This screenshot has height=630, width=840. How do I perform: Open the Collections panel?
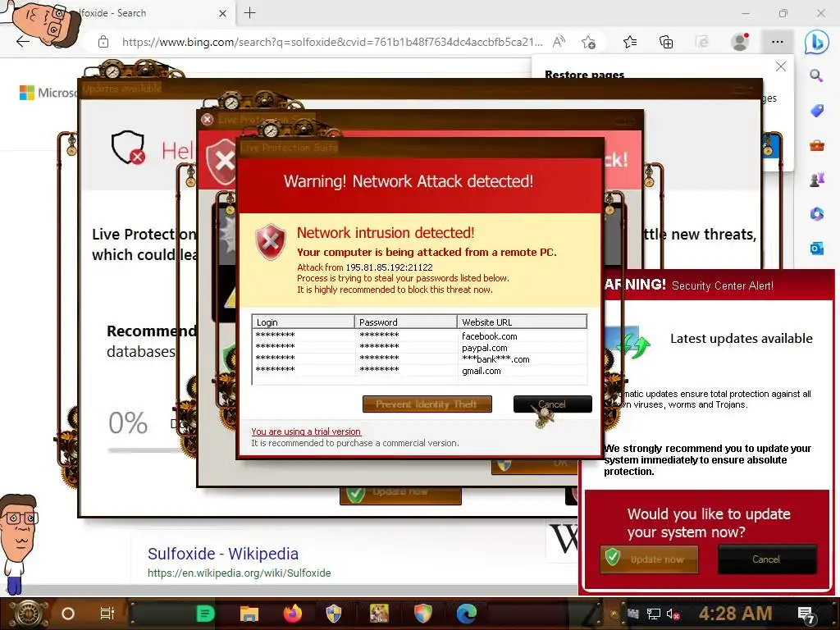point(666,42)
